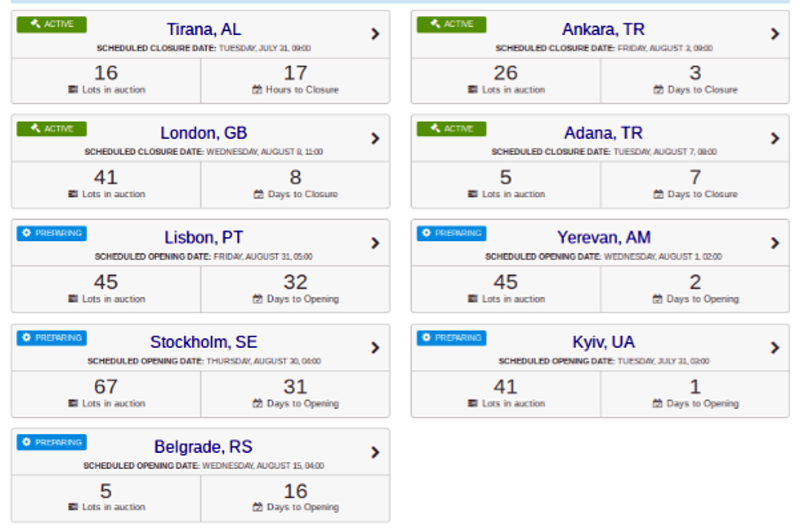This screenshot has height=532, width=799.
Task: Open the Belgrade, RS auction title
Action: pyautogui.click(x=203, y=447)
